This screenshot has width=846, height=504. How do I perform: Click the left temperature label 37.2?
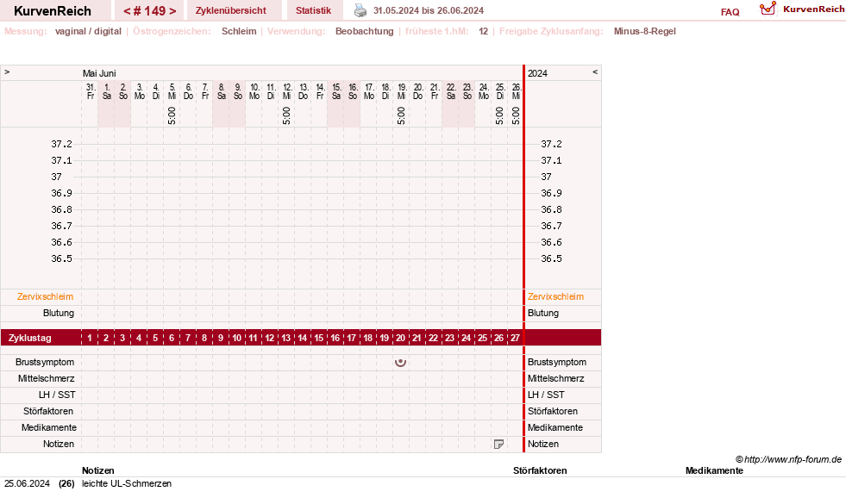pos(61,144)
